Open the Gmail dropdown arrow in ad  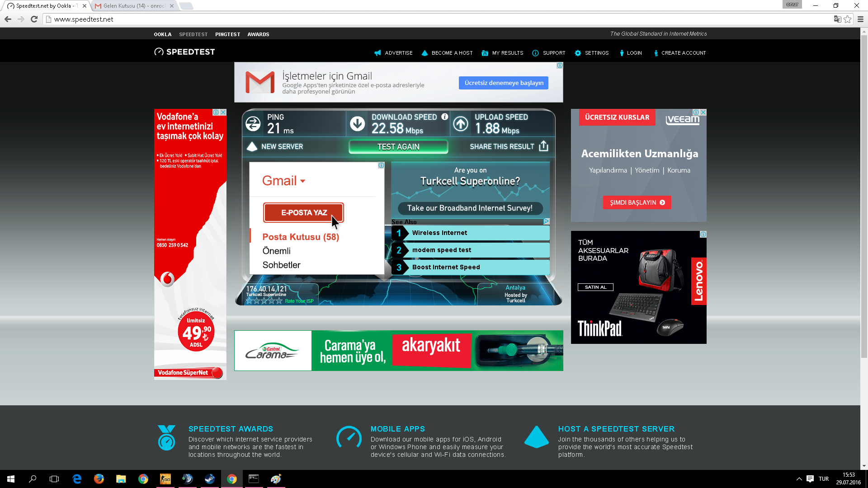click(302, 181)
